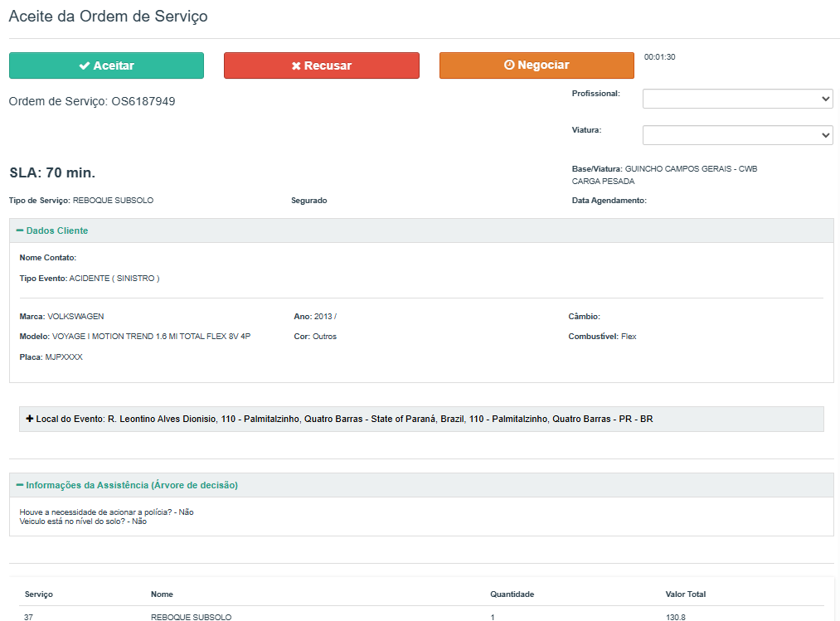Click the order number OS6187949

[143, 101]
